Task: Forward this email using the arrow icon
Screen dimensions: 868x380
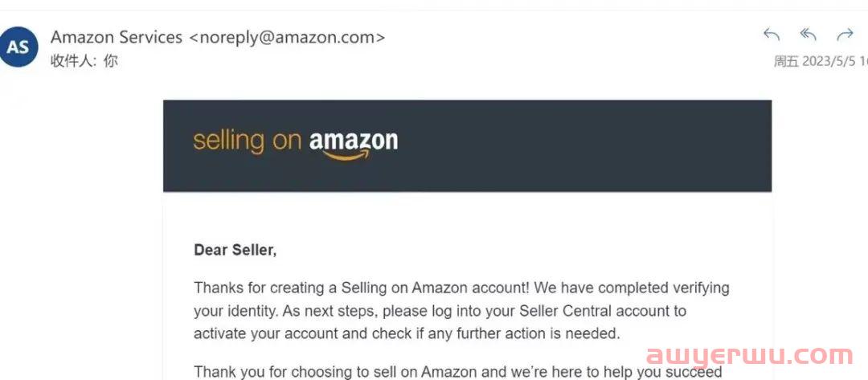Action: pos(845,35)
